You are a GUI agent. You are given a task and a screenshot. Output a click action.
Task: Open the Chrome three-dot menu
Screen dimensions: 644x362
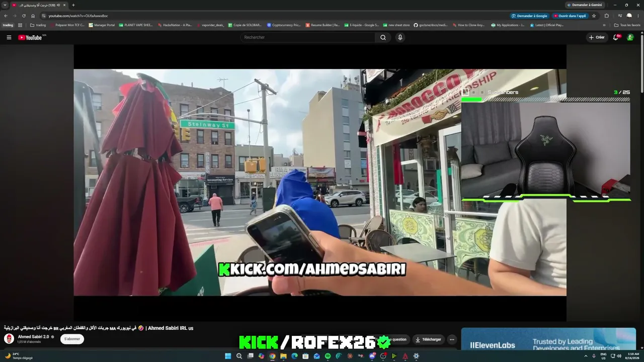coord(638,16)
